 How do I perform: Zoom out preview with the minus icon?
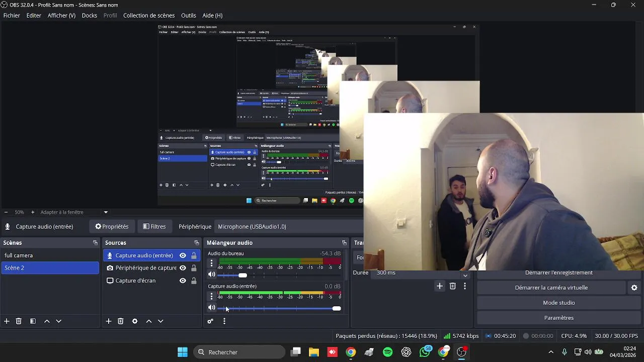click(x=6, y=212)
